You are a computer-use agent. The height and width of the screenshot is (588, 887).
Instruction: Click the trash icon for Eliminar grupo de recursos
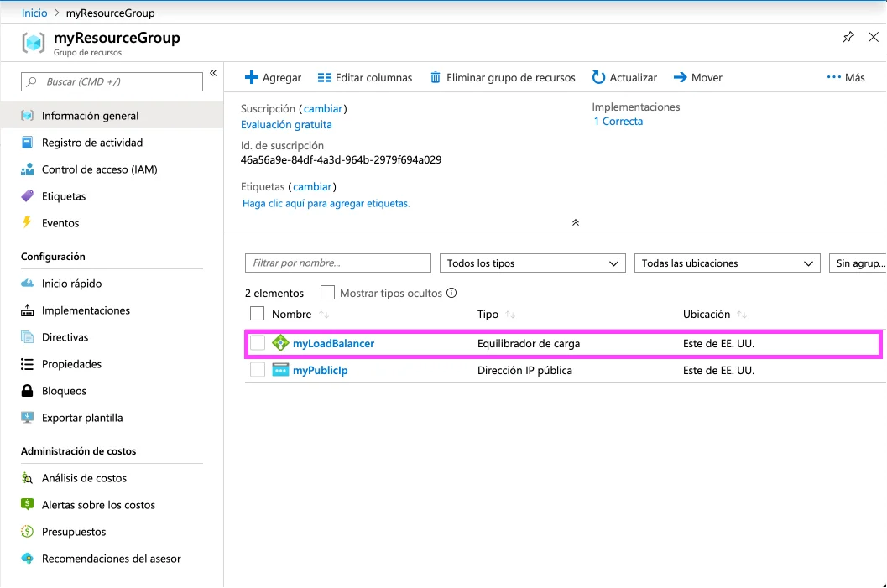click(x=435, y=77)
